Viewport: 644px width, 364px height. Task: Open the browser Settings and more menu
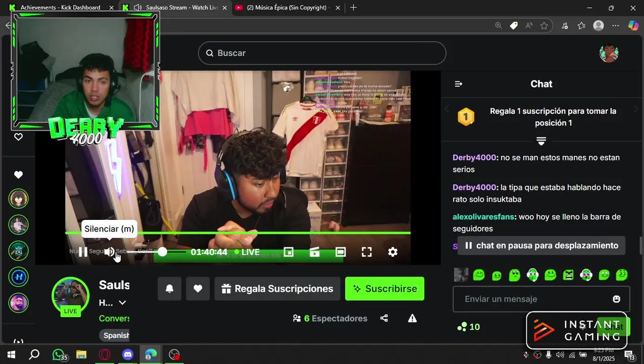(x=615, y=26)
